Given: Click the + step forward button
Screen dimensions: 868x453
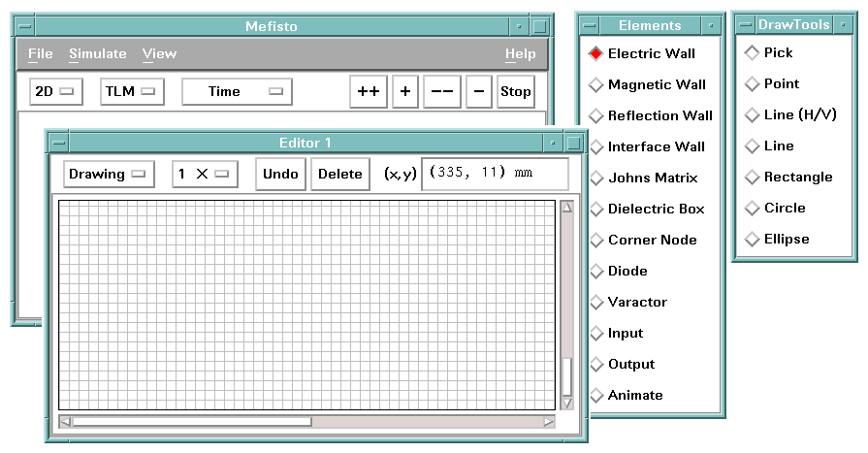Looking at the screenshot, I should [x=405, y=91].
